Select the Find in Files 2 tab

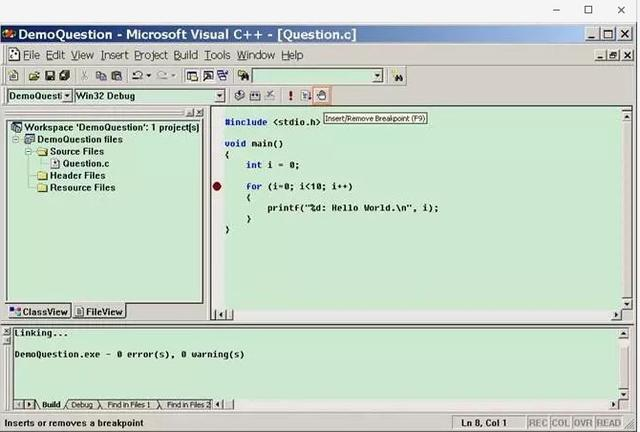188,405
